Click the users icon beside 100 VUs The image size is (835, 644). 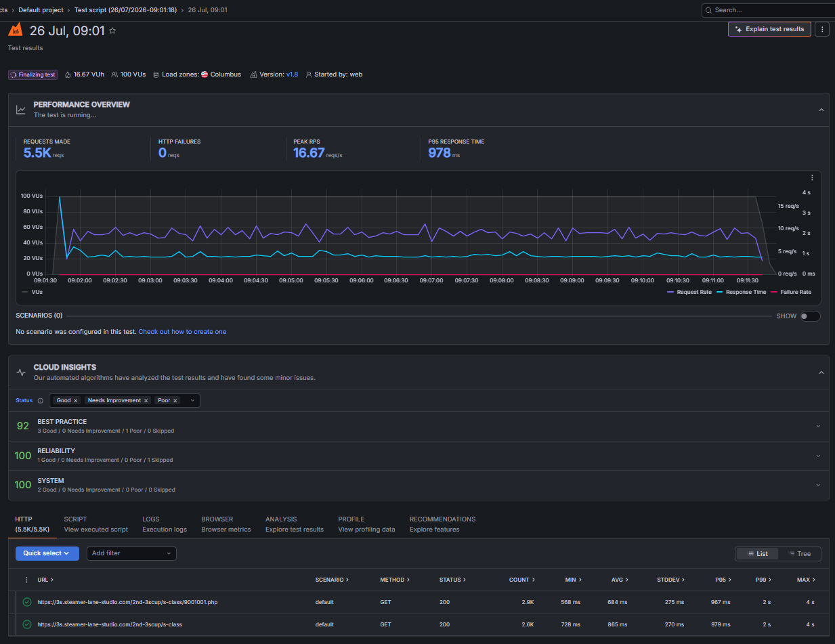point(115,74)
